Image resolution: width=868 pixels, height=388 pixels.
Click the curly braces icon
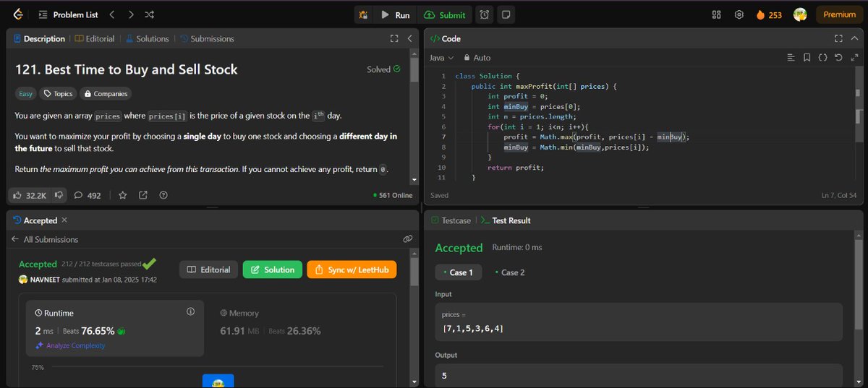click(x=822, y=57)
